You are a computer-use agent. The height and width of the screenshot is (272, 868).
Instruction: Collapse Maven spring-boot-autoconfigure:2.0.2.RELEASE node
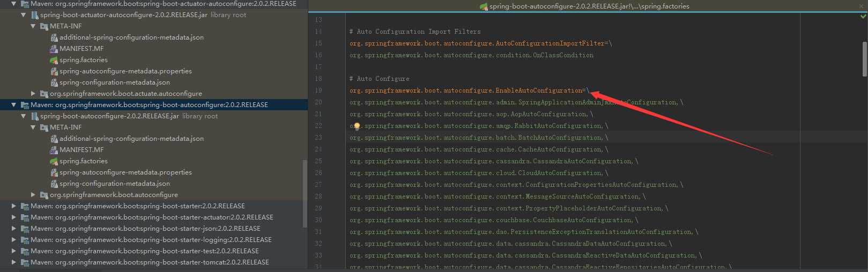coord(14,105)
